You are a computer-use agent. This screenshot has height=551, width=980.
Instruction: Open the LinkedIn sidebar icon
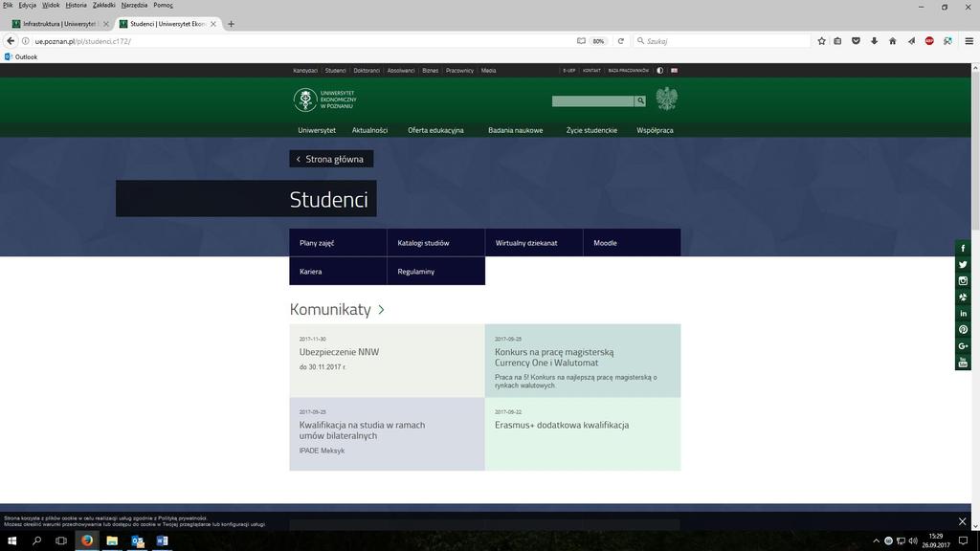pos(963,313)
